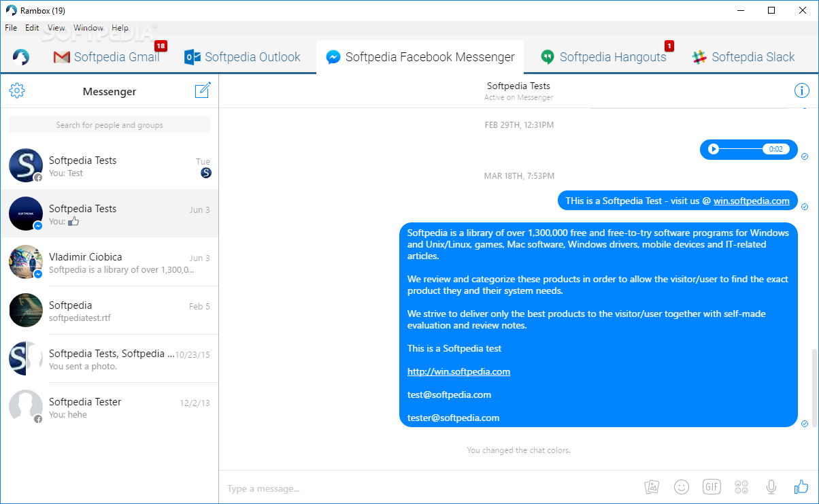
Task: Open the emoji picker smiley icon
Action: pos(682,487)
